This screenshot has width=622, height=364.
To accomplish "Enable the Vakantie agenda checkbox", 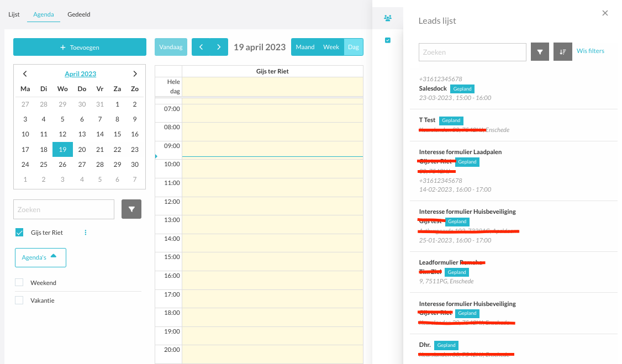I will click(19, 300).
